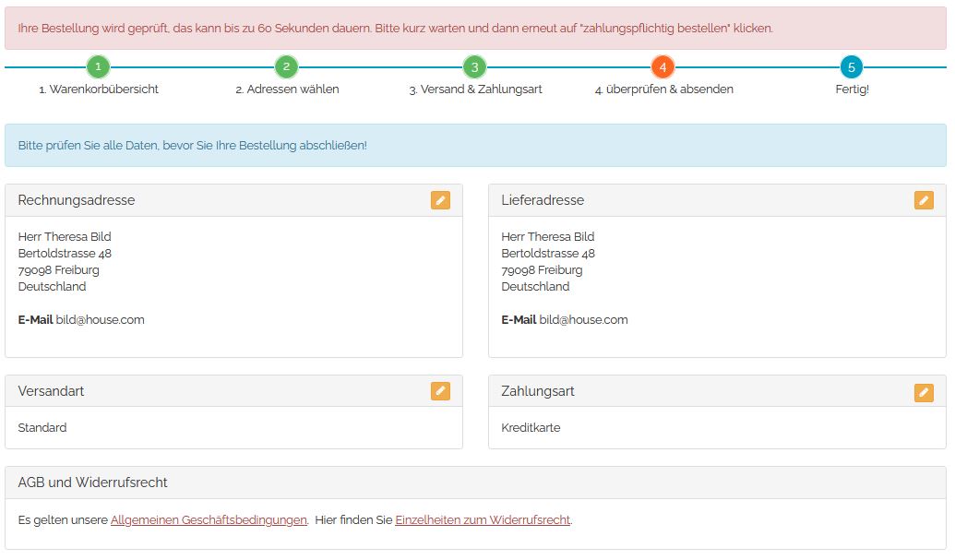Click the email in Rechnungsadresse panel
This screenshot has width=955, height=560.
click(100, 320)
